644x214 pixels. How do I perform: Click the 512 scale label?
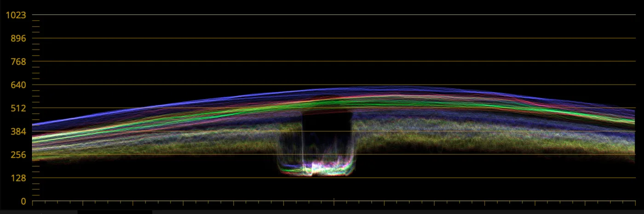point(18,108)
